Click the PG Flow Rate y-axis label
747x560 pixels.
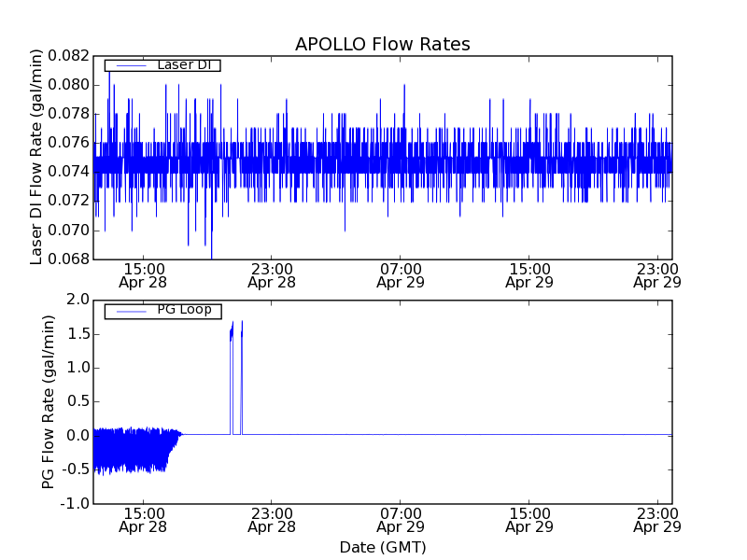49,401
